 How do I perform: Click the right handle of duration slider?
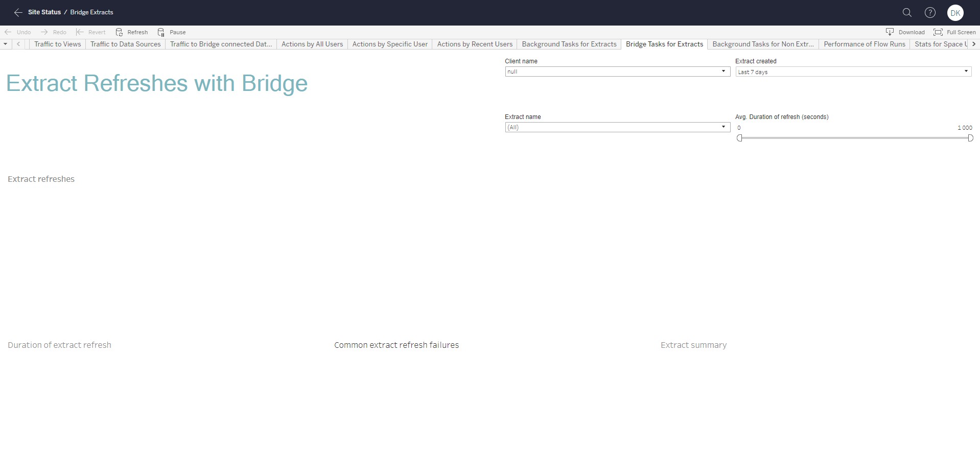[970, 138]
